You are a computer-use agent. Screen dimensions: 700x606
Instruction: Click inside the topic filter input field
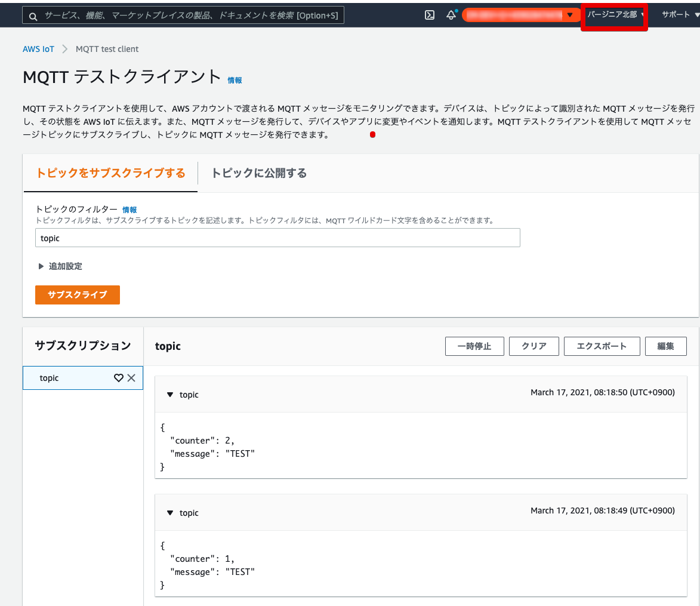[x=277, y=238]
